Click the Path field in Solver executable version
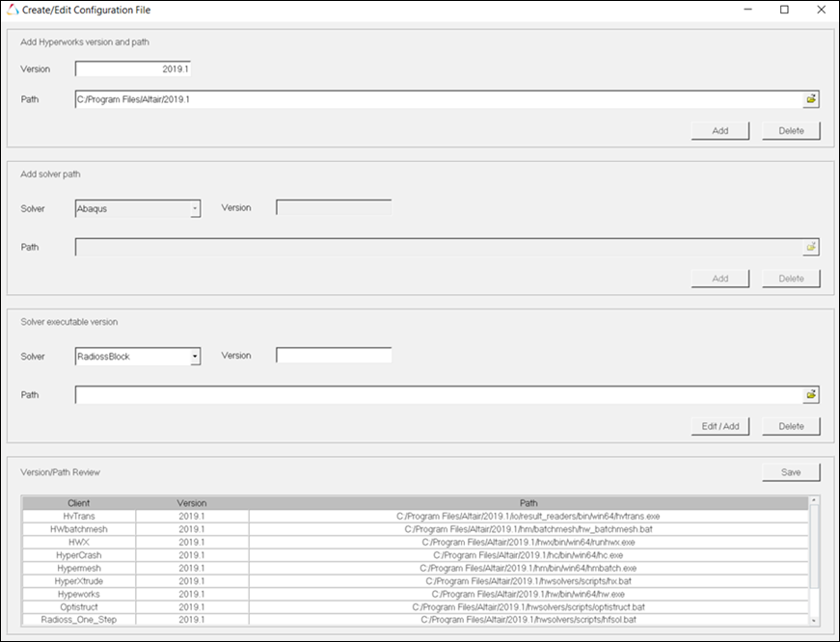This screenshot has height=642, width=840. (439, 394)
